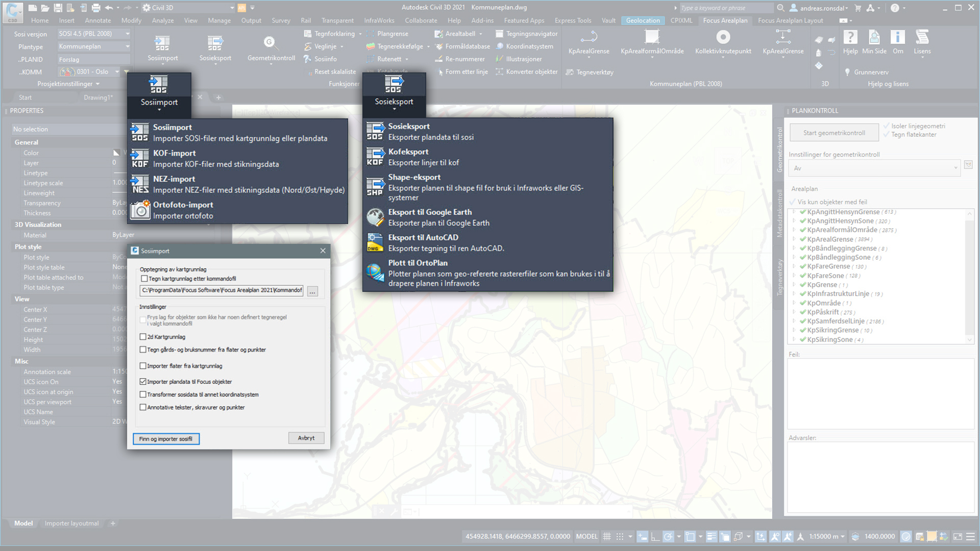Screen dimensions: 980x551
Task: Open the Annotate ribbon tab
Action: click(x=98, y=20)
